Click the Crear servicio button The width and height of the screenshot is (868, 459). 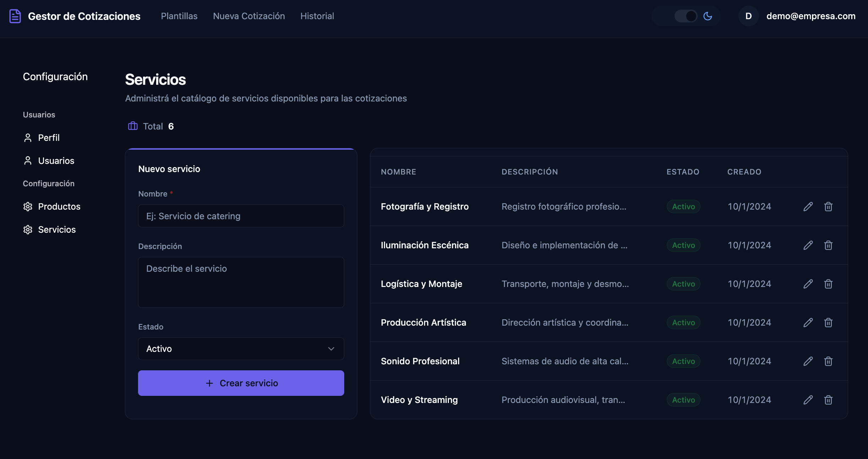click(x=241, y=383)
